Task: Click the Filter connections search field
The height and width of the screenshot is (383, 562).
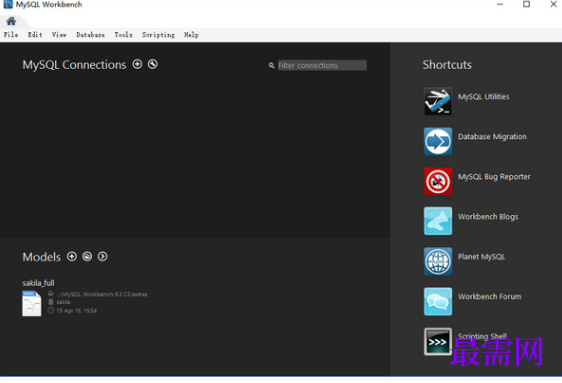Action: (322, 65)
